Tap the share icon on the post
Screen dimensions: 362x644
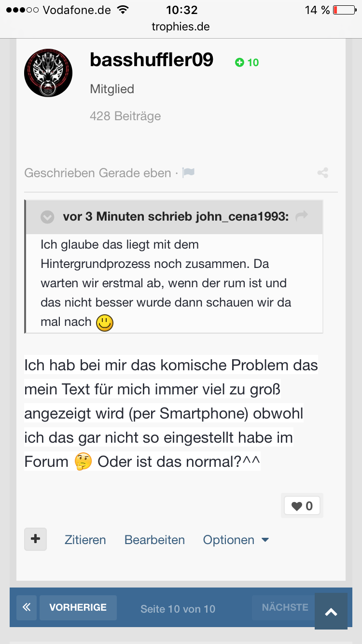323,173
